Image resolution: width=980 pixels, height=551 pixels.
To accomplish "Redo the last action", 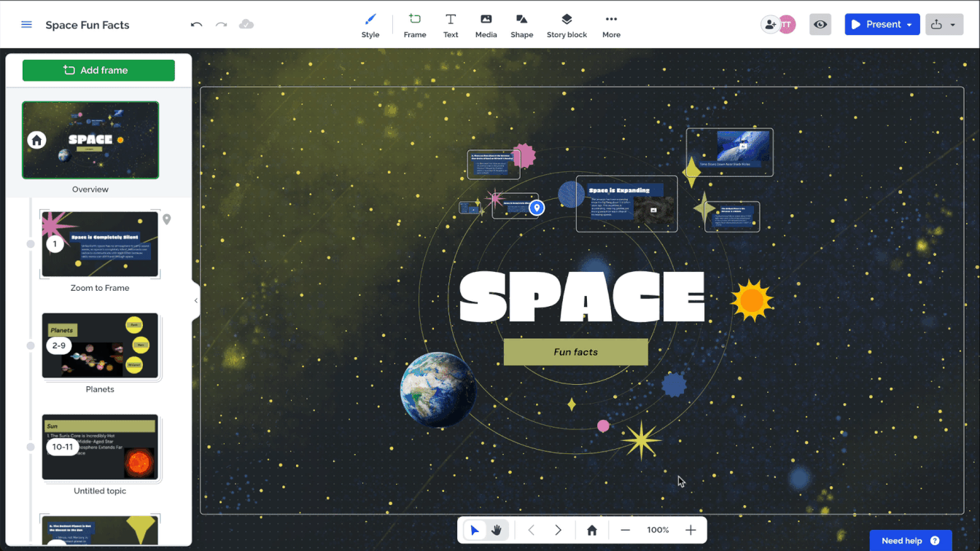I will [x=221, y=25].
